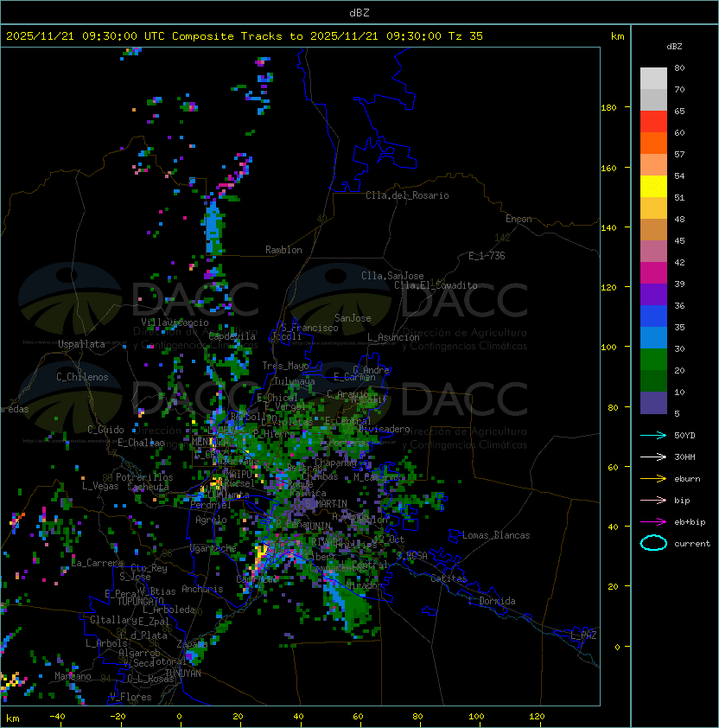The height and width of the screenshot is (728, 719).
Task: Click the purple swatch on the dBZ scale
Action: click(x=653, y=294)
